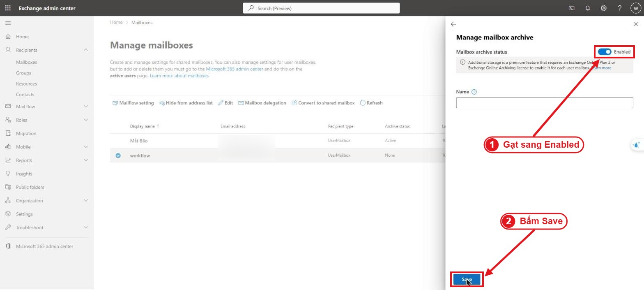
Task: Open the help question mark
Action: [619, 8]
